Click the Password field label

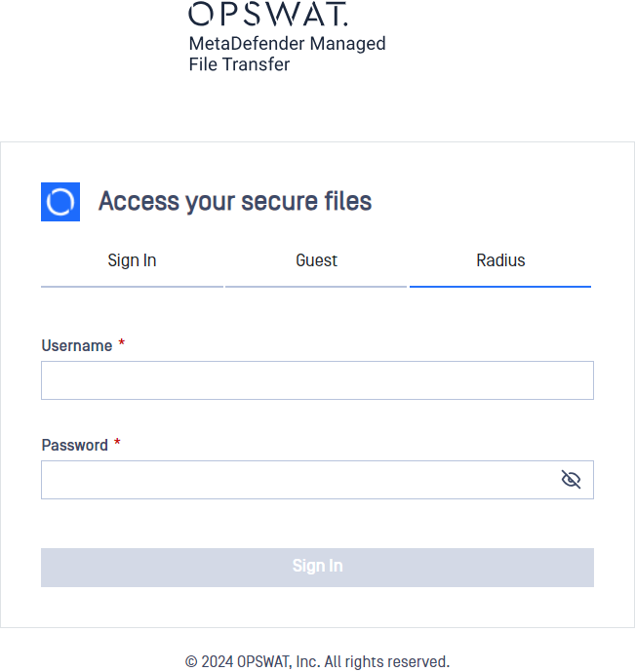(74, 446)
